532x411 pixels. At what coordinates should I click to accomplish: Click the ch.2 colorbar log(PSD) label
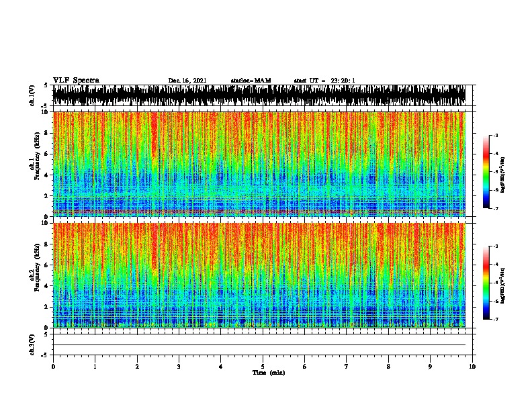[503, 285]
